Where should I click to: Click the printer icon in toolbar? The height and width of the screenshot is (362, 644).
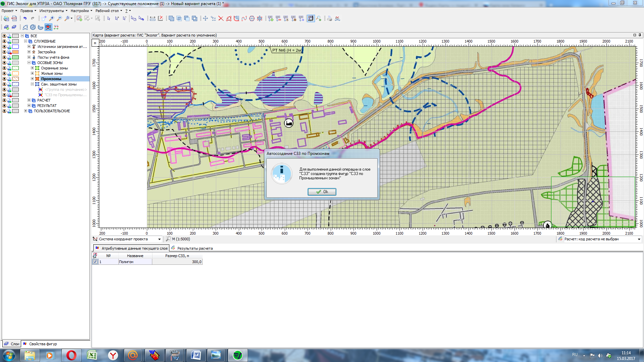coord(329,19)
